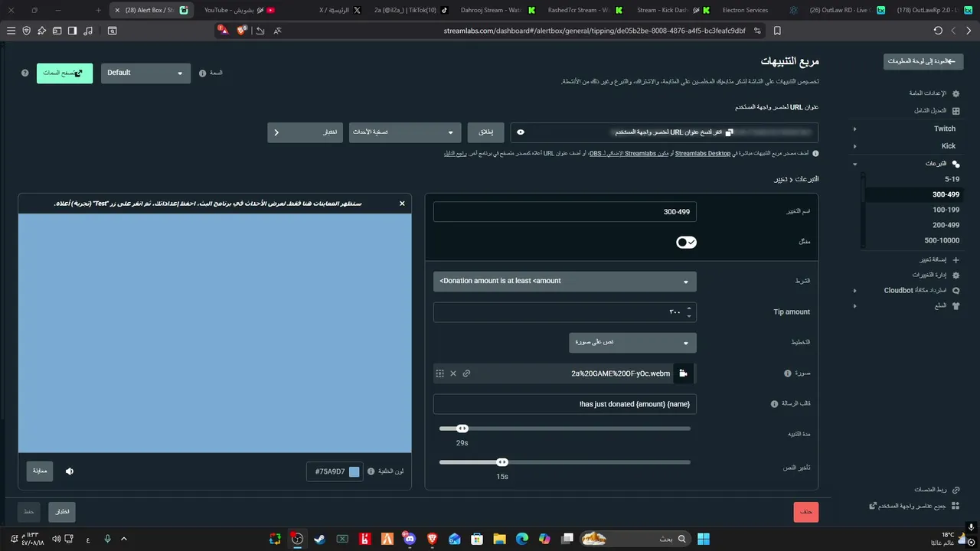The image size is (980, 551).
Task: Click the background color swatch
Action: point(354,471)
